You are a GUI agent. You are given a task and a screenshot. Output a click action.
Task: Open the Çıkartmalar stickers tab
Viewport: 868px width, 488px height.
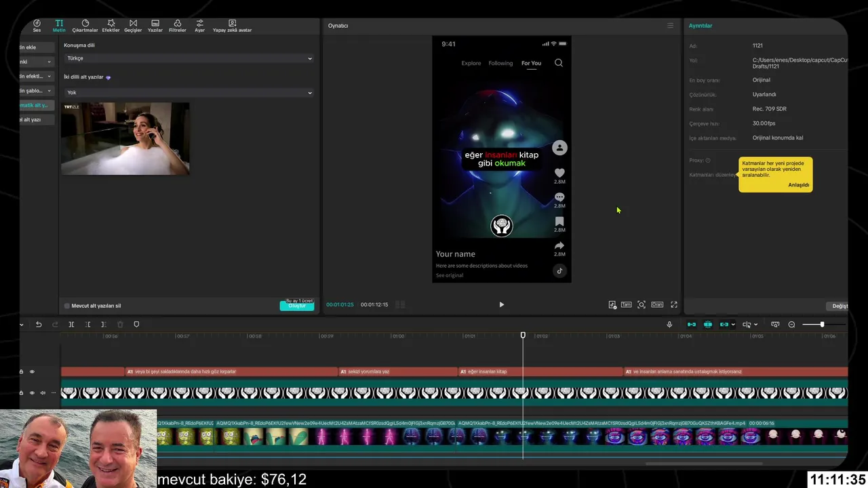coord(85,26)
